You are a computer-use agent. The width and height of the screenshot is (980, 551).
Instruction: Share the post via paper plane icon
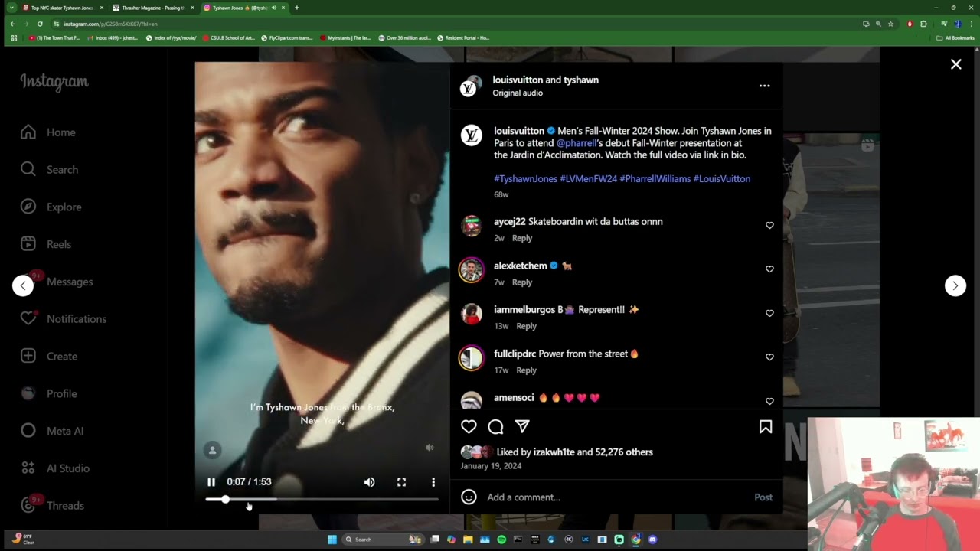522,426
